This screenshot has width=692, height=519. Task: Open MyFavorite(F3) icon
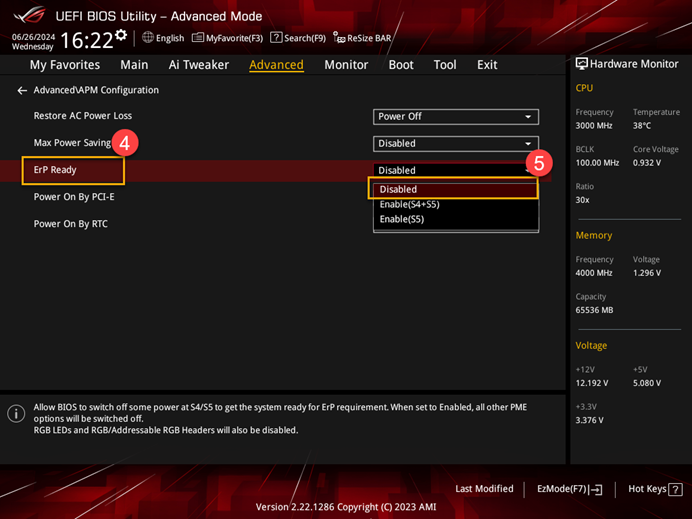[198, 38]
